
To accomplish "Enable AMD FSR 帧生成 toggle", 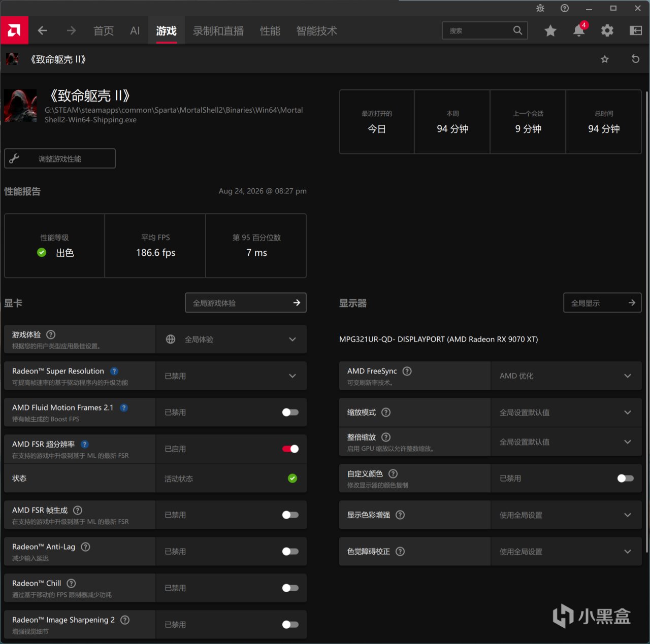I will pos(290,515).
